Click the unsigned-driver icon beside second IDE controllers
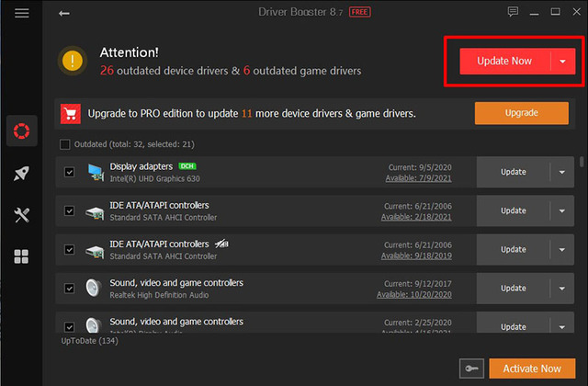This screenshot has height=386, width=588. point(221,244)
